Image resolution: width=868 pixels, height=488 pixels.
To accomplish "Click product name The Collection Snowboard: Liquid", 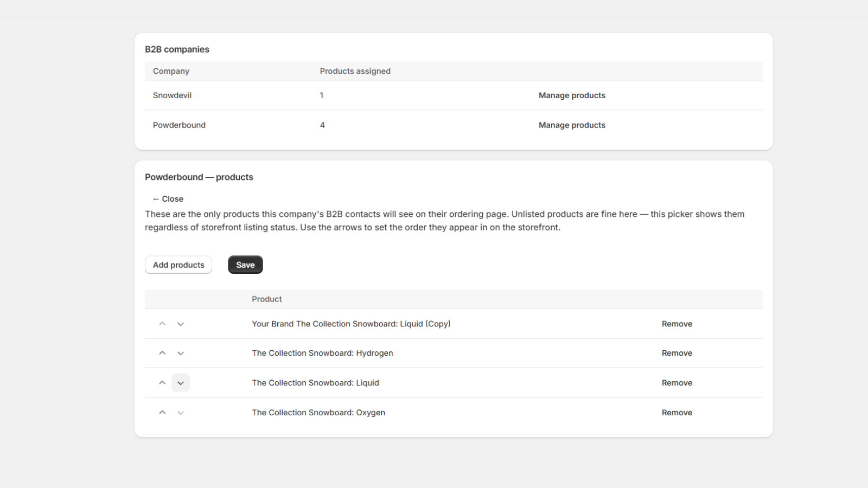I will [315, 383].
